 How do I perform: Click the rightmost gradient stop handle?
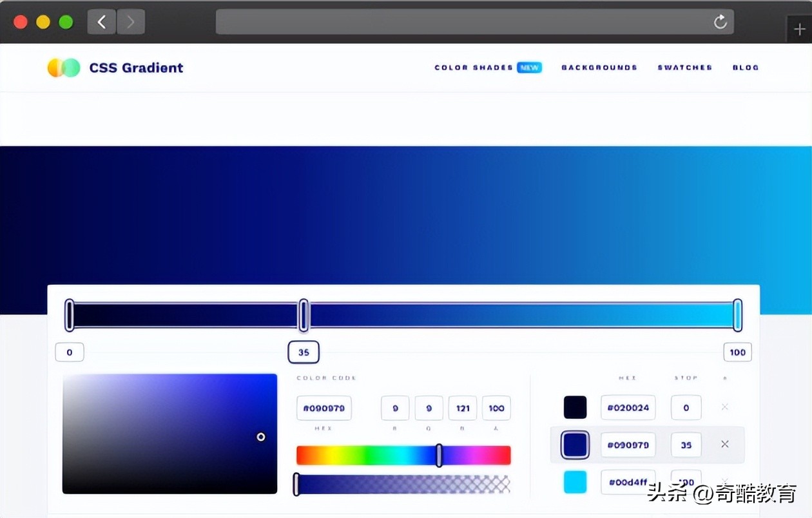point(737,314)
